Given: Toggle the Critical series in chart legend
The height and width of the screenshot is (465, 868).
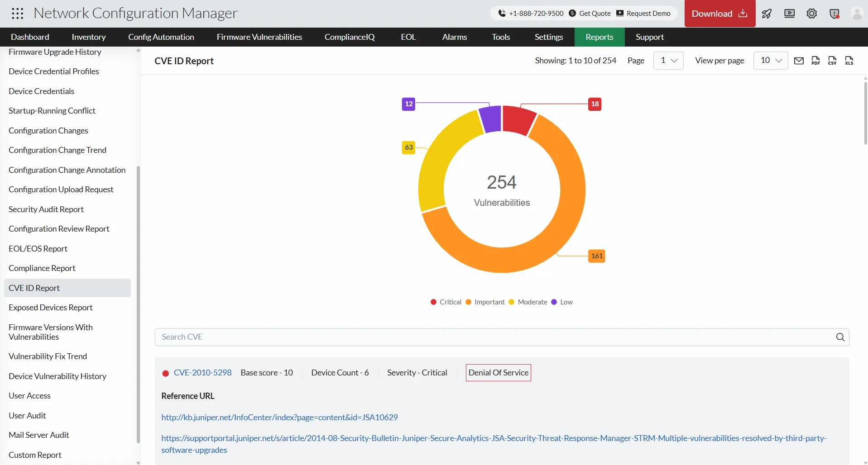Looking at the screenshot, I should pos(446,302).
